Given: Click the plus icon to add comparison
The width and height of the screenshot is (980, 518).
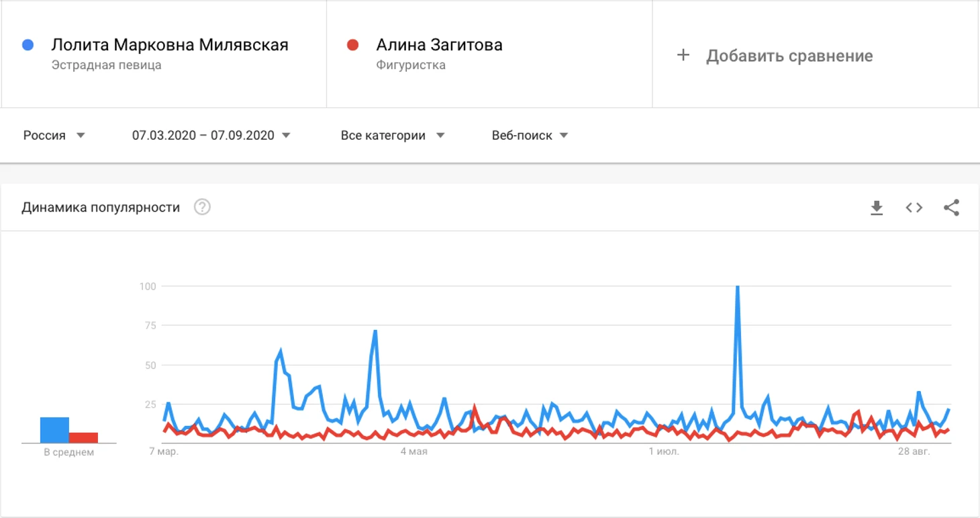Looking at the screenshot, I should (x=683, y=55).
